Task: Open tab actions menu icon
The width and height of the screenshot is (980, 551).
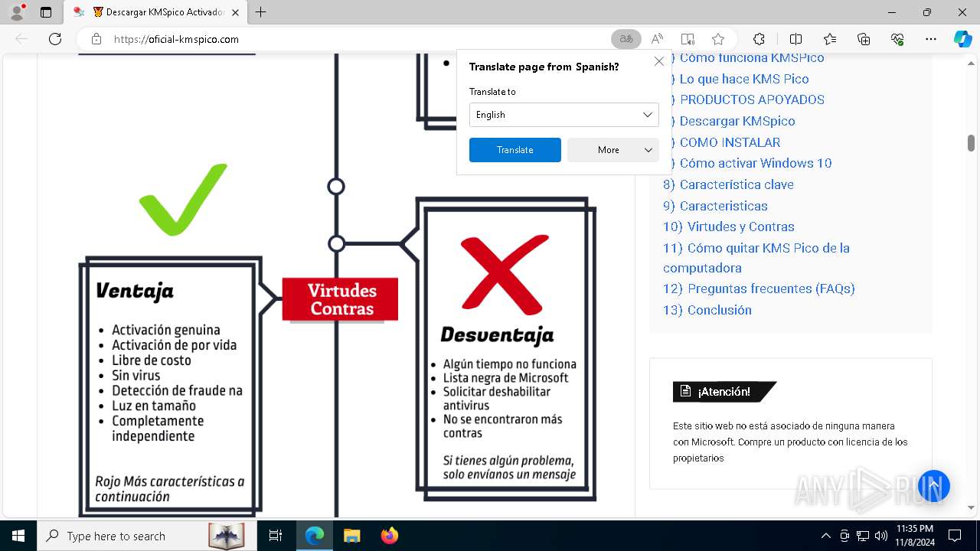Action: (46, 12)
